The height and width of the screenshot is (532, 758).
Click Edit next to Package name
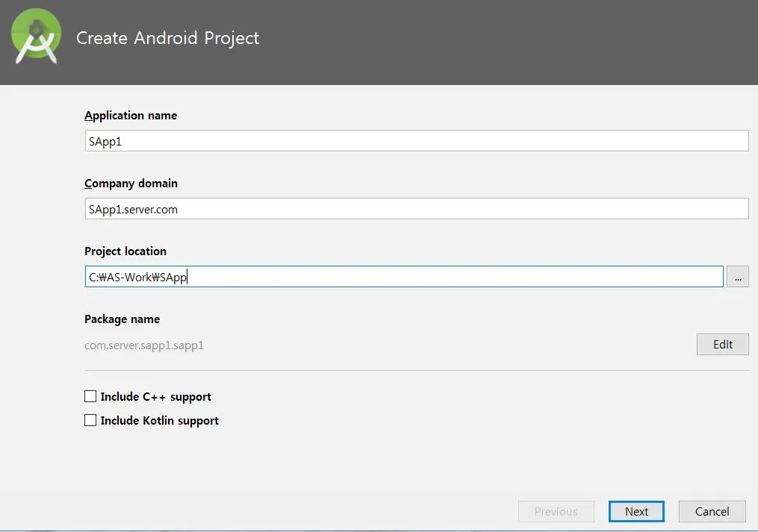[723, 344]
